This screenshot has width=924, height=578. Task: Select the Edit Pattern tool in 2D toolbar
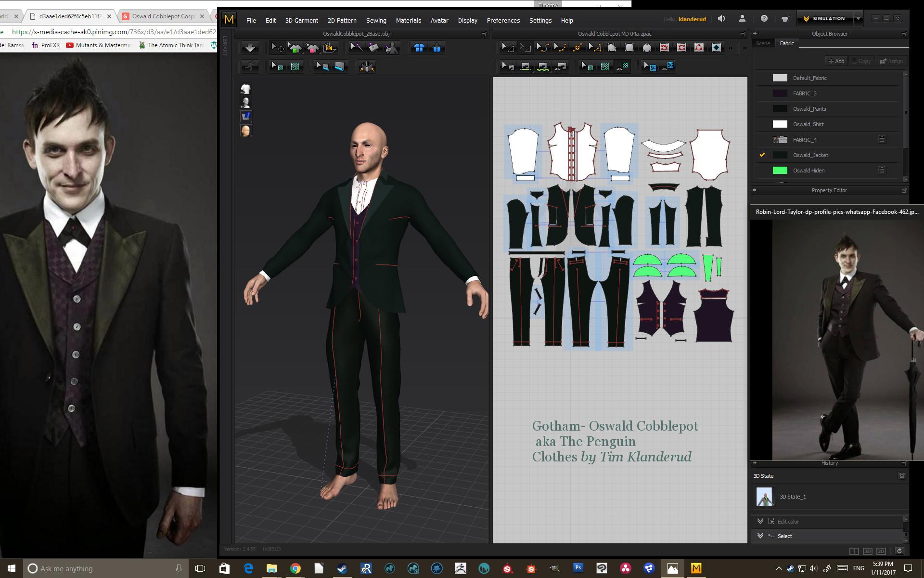click(x=508, y=48)
